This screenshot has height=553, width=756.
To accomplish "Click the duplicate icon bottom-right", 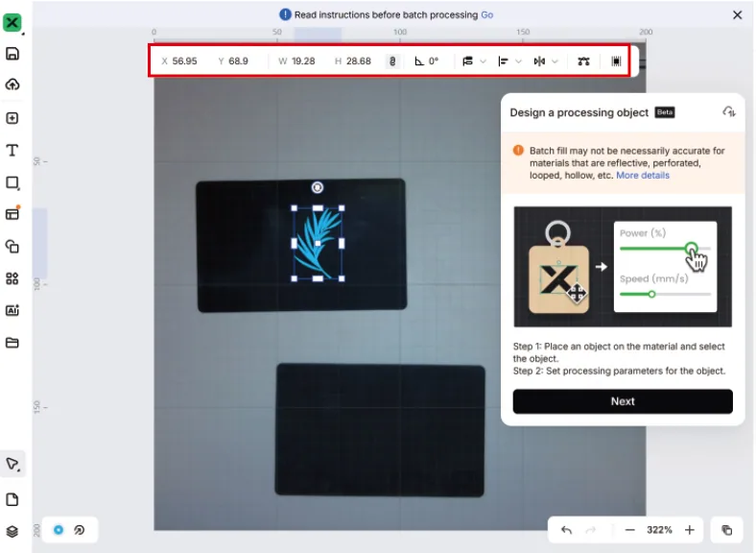I will point(726,530).
